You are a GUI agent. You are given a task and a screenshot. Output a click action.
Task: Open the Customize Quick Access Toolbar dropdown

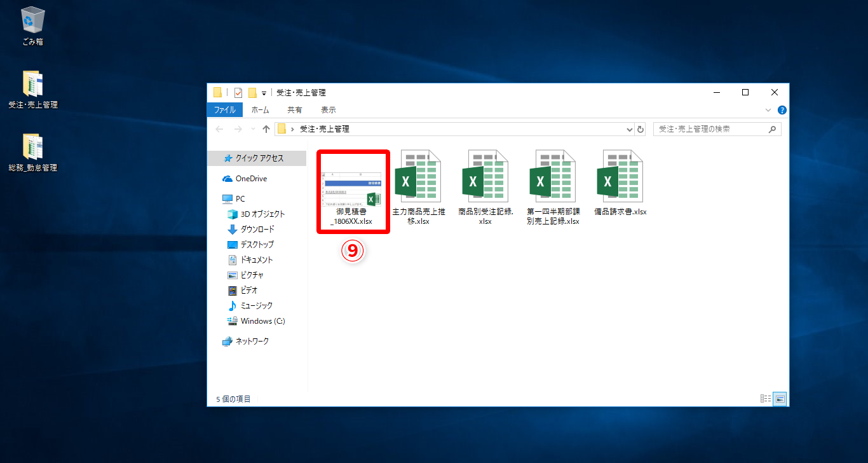(x=264, y=93)
